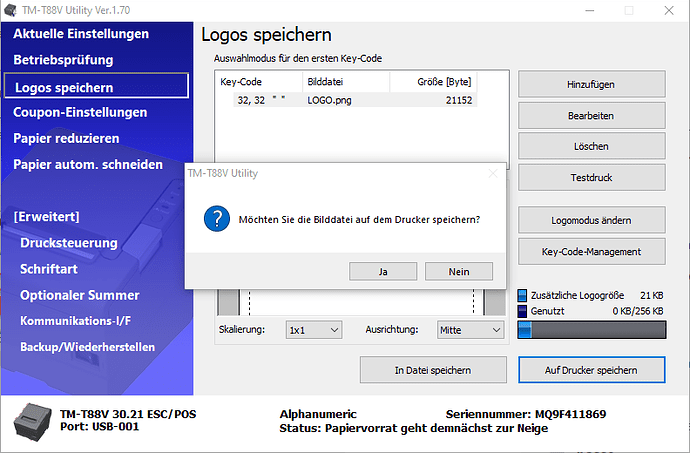Open Drucksteuerung under Erweitert

69,243
